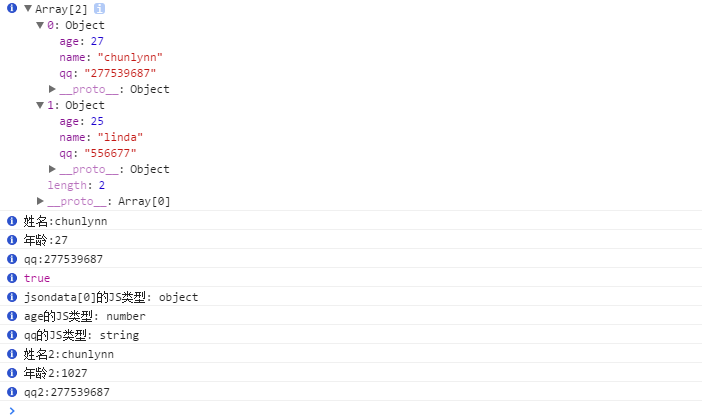Expand __proto__ under object 0
Image resolution: width=702 pixels, height=417 pixels.
(x=52, y=89)
